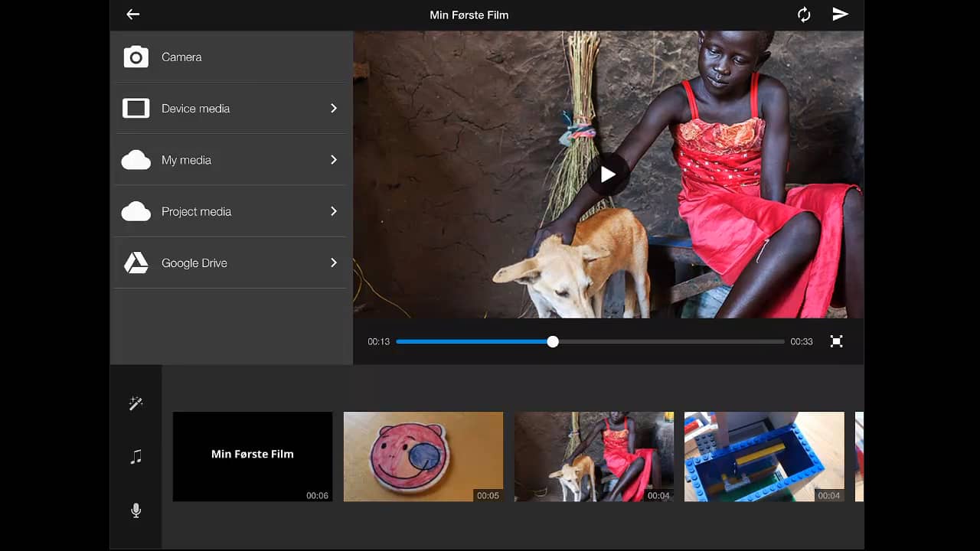The height and width of the screenshot is (551, 980).
Task: Tap the My media cloud icon
Action: [136, 160]
